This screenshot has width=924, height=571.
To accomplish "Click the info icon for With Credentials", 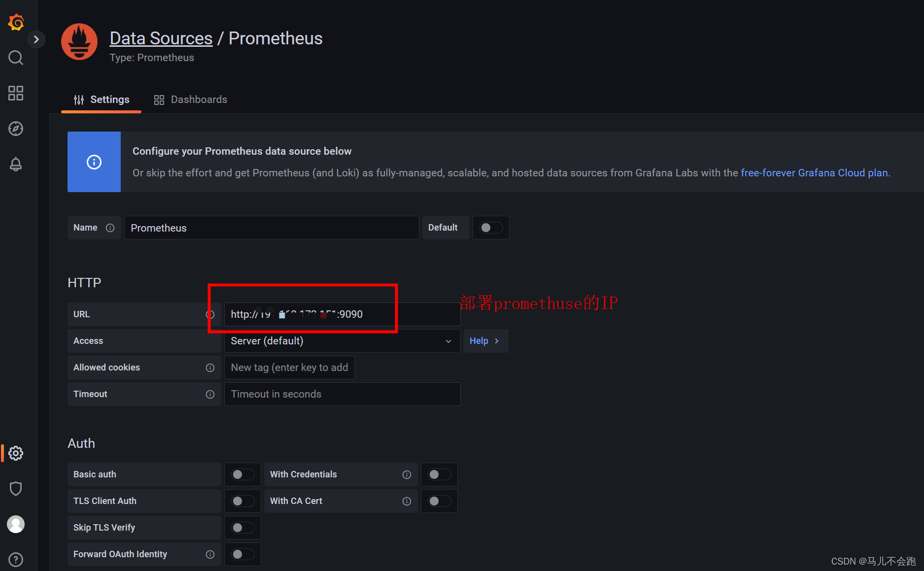I will pos(407,474).
